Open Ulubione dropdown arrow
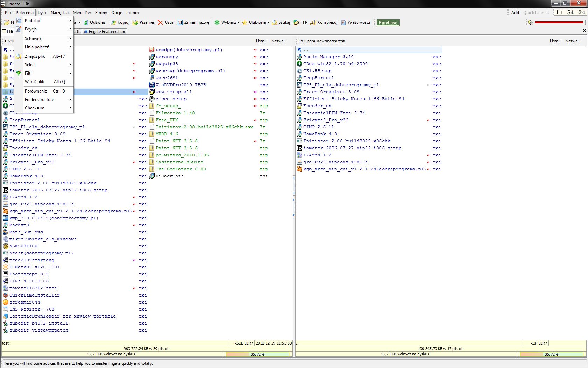The width and height of the screenshot is (588, 368). [268, 23]
